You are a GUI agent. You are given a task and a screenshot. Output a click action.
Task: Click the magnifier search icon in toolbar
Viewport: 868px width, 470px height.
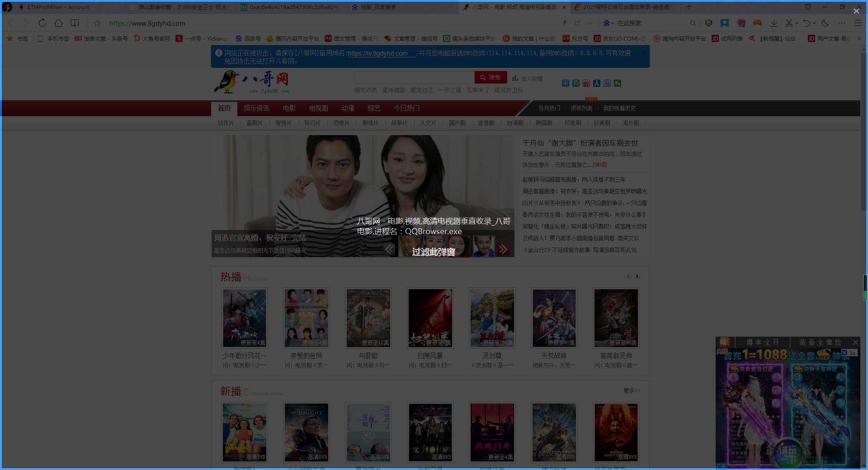coord(693,23)
